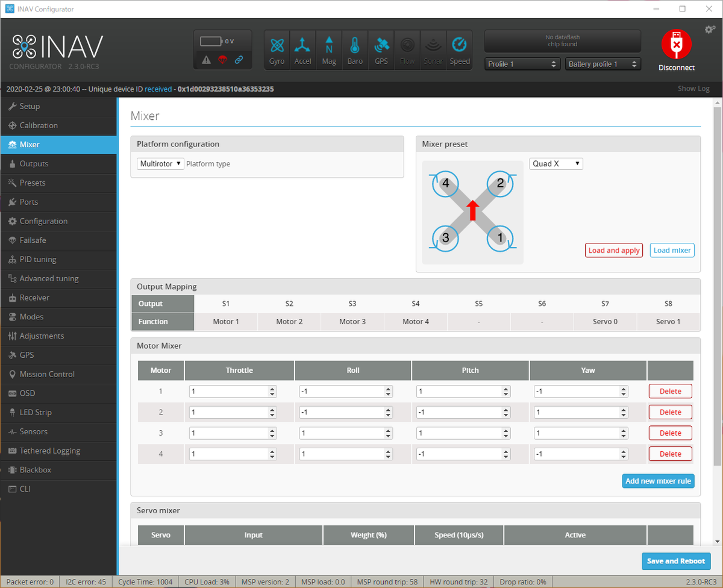Open the Multirotor platform type dropdown
The image size is (723, 588).
click(160, 164)
